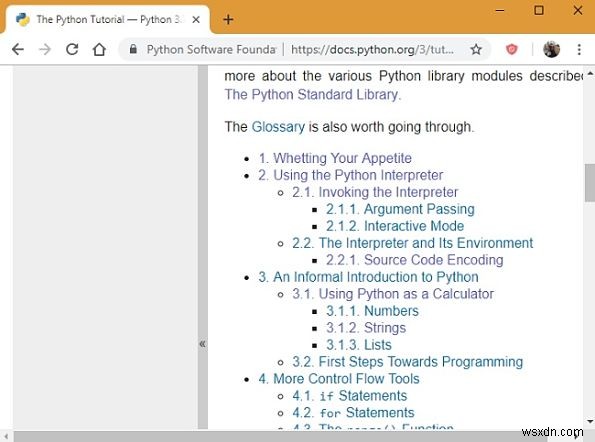This screenshot has height=442, width=595.
Task: Open 1. Whetting Your Appetite
Action: coord(335,158)
